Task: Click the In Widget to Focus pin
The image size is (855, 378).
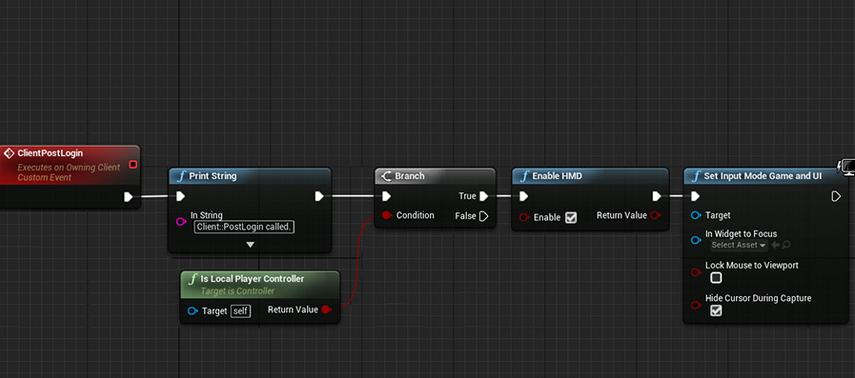Action: (x=695, y=240)
